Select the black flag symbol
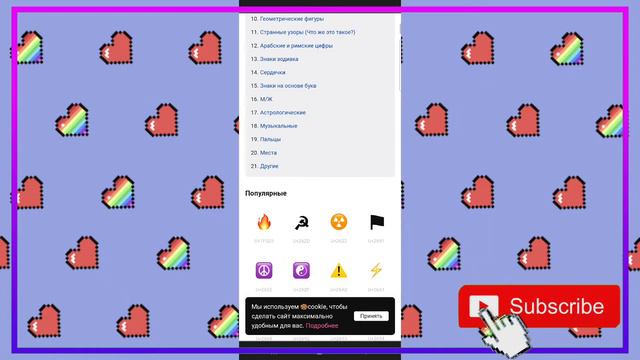This screenshot has width=640, height=360. click(376, 222)
